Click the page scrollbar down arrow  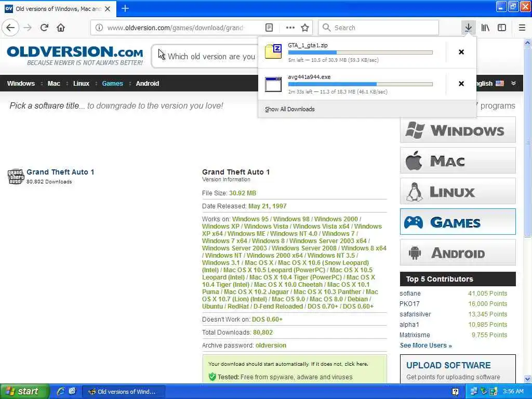pos(527,379)
